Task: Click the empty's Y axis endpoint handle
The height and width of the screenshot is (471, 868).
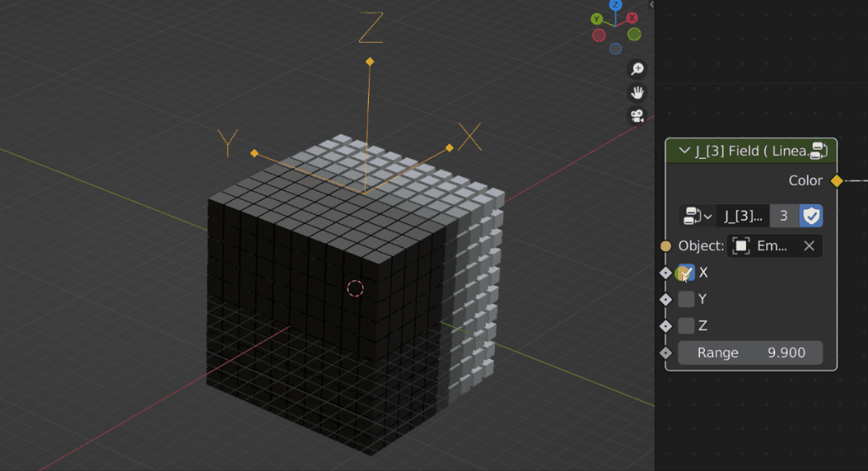Action: (254, 153)
